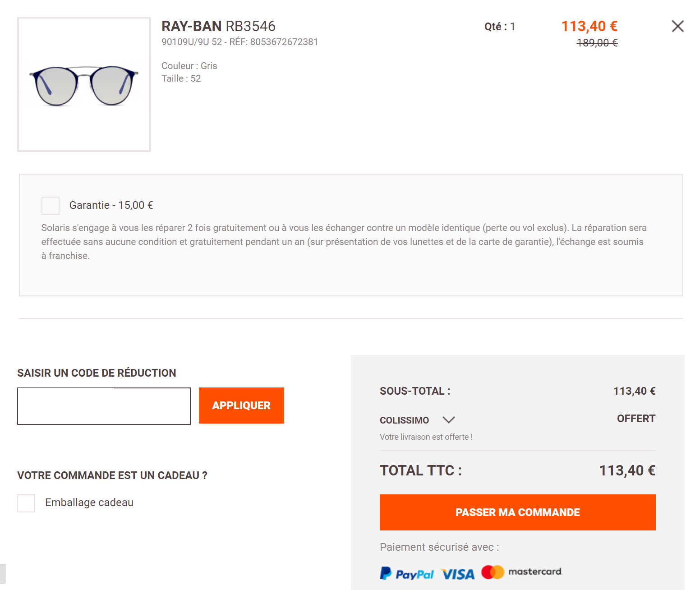This screenshot has width=700, height=590.
Task: Click the Qté : 1 quantity indicator
Action: [500, 27]
